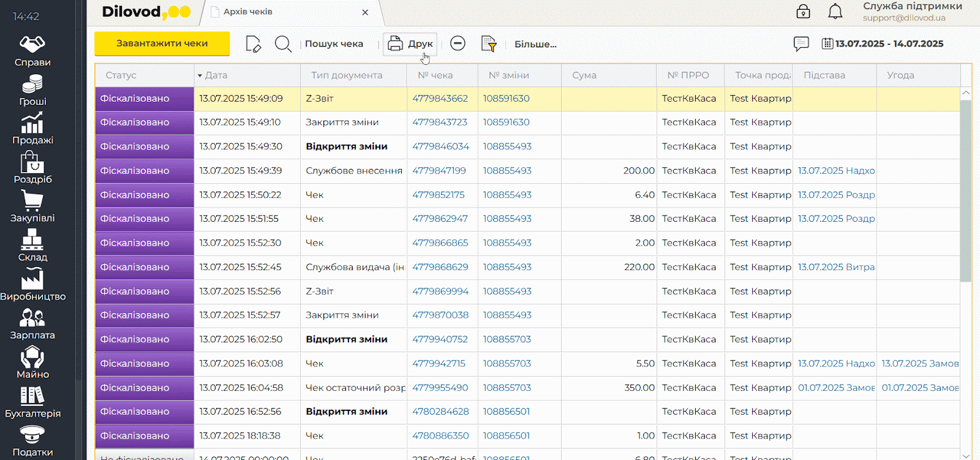Viewport: 980px width, 460px height.
Task: Click the Друк print button
Action: tap(410, 44)
